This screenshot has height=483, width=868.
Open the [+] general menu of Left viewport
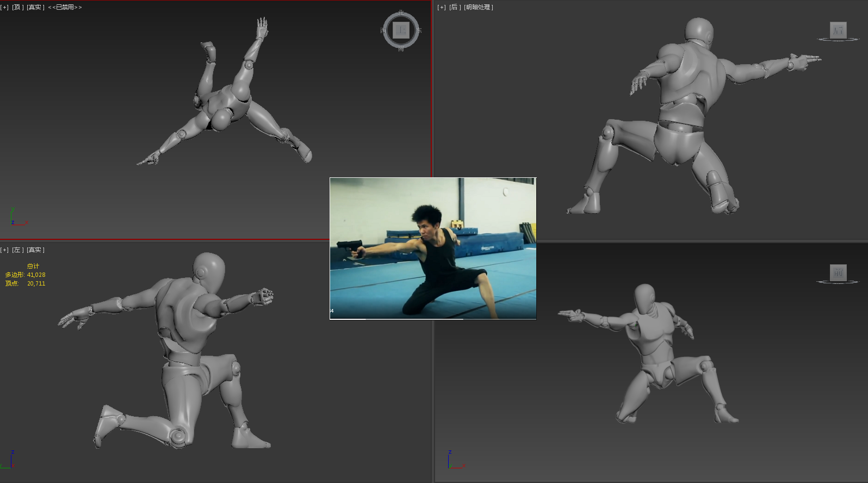[x=5, y=250]
